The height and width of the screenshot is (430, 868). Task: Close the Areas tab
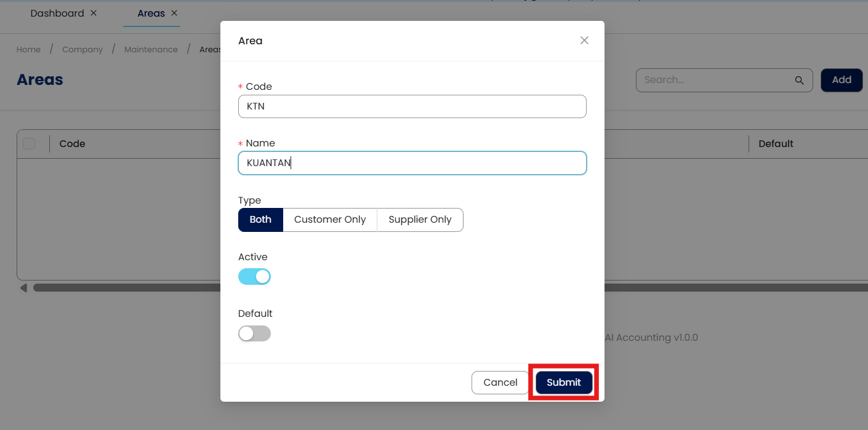coord(174,13)
